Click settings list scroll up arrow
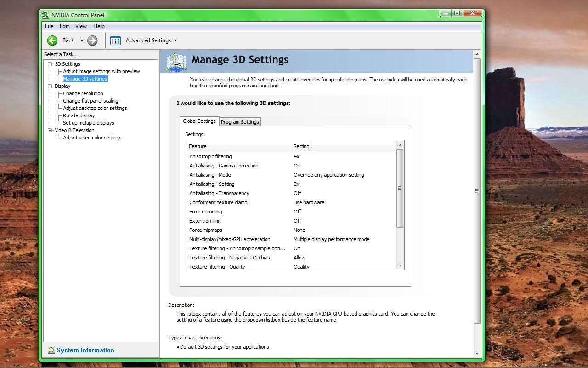Viewport: 588px width, 368px height. [x=400, y=145]
